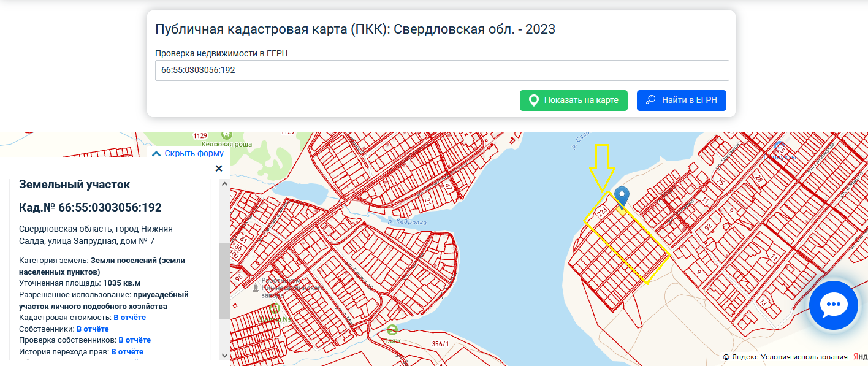Click the green school marker icon

click(x=275, y=308)
